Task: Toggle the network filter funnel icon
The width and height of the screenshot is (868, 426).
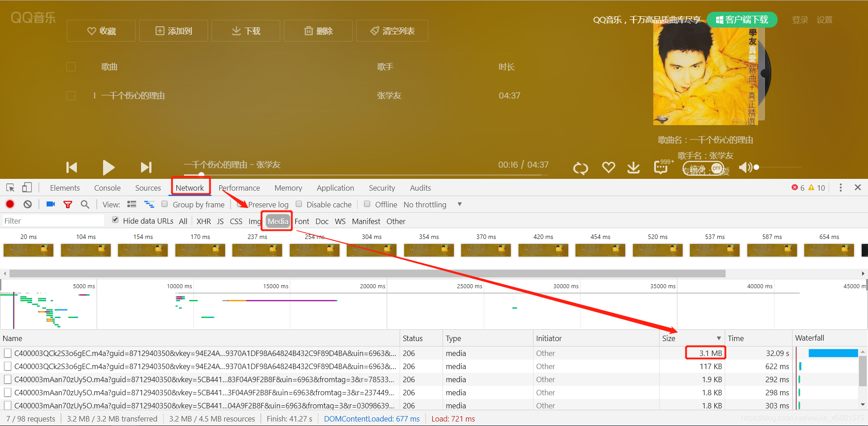Action: coord(68,205)
